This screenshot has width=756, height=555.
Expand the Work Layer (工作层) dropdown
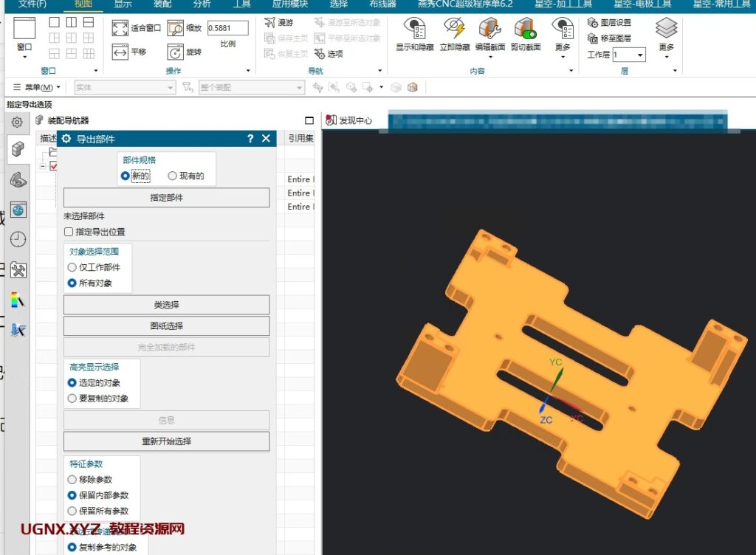tap(639, 55)
